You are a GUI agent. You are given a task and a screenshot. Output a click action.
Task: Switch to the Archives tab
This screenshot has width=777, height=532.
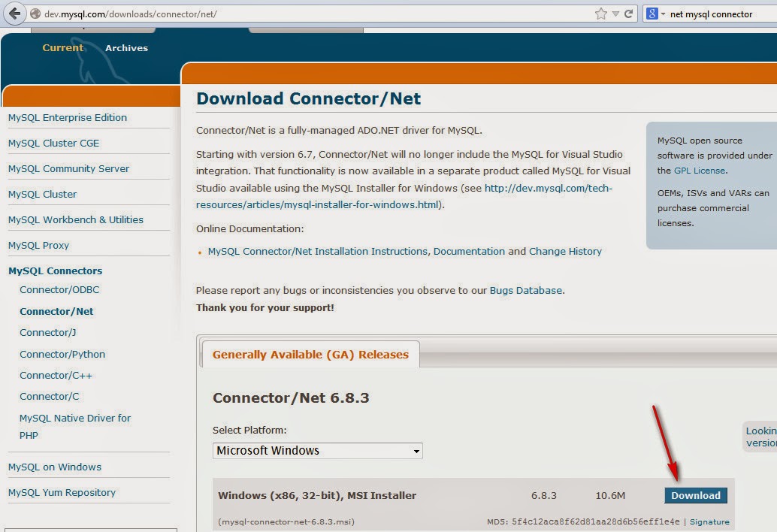(126, 48)
